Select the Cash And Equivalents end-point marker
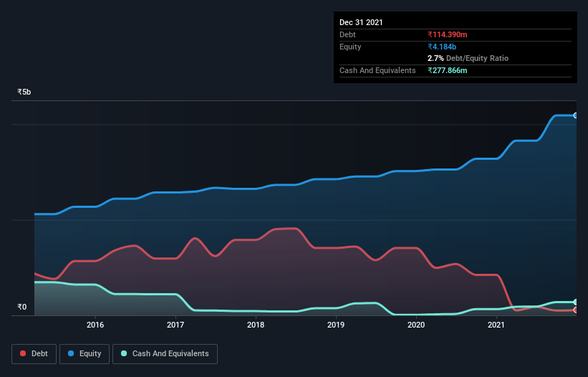 [x=576, y=302]
